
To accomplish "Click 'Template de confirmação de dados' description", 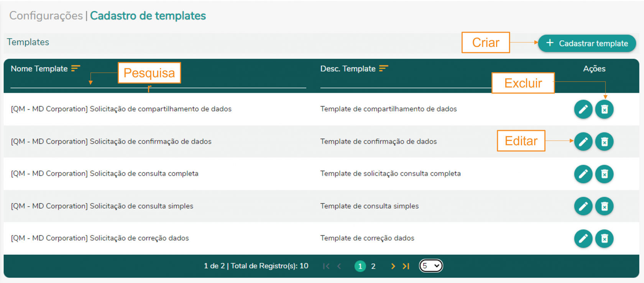I will tap(379, 142).
